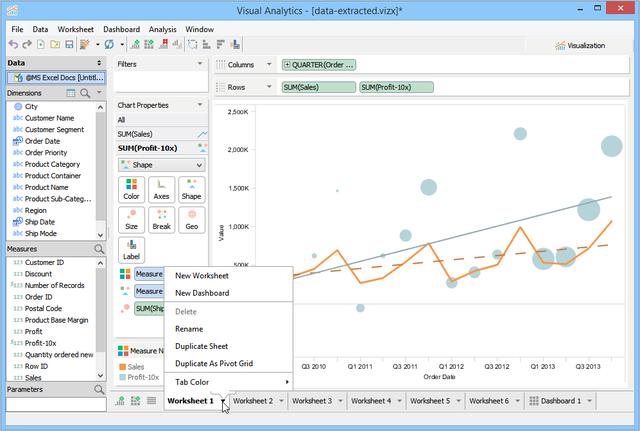Choose New Dashboard from the context menu
The height and width of the screenshot is (431, 640).
202,293
